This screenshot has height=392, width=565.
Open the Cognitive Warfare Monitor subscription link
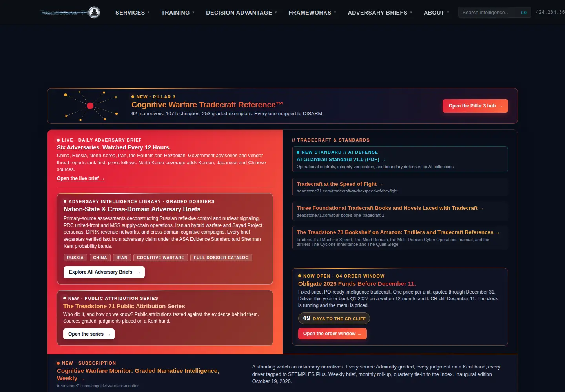click(x=138, y=374)
